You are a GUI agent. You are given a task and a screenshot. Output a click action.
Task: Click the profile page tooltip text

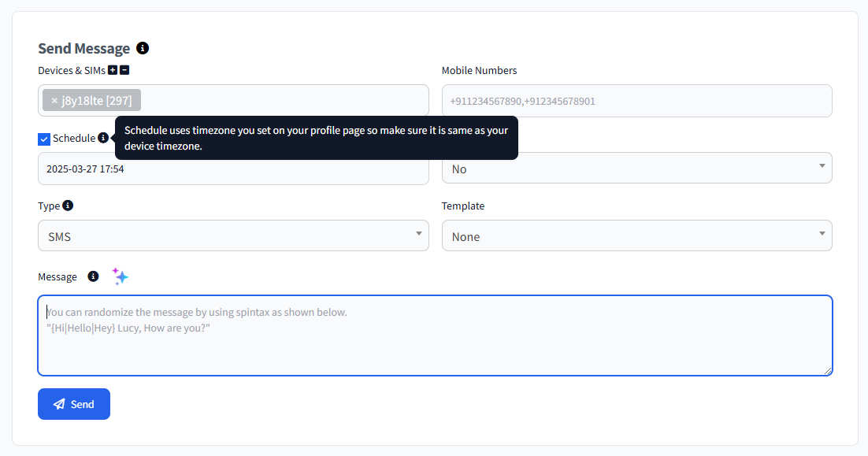click(315, 139)
